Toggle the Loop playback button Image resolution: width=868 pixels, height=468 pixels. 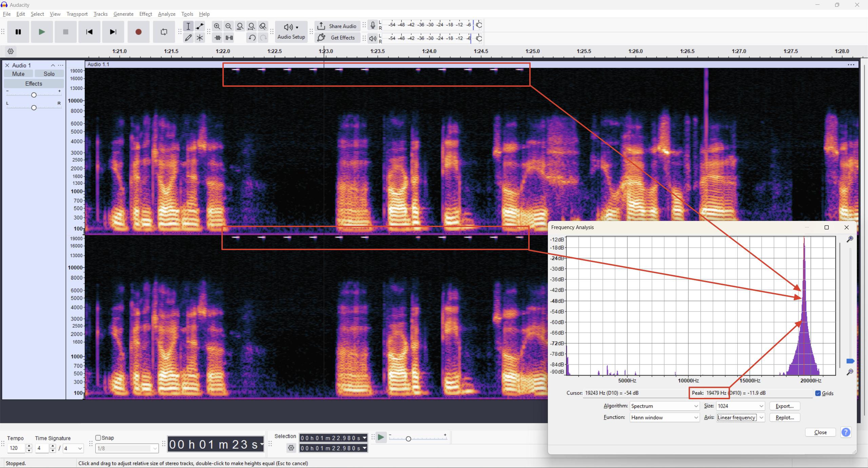(x=164, y=32)
